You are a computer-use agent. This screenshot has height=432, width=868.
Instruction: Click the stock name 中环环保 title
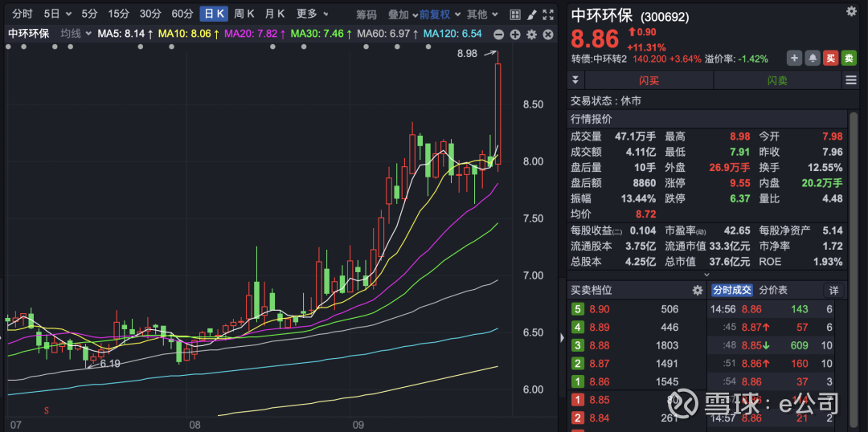pos(602,15)
